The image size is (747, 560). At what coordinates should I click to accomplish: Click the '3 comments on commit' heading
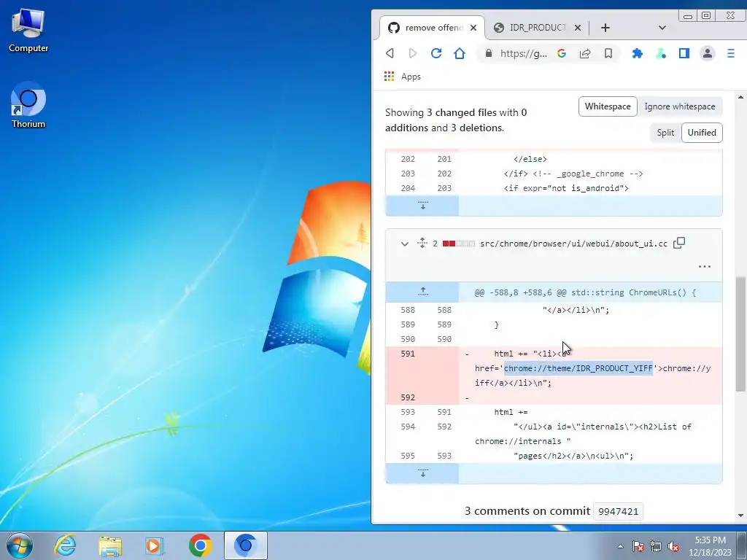pos(527,511)
